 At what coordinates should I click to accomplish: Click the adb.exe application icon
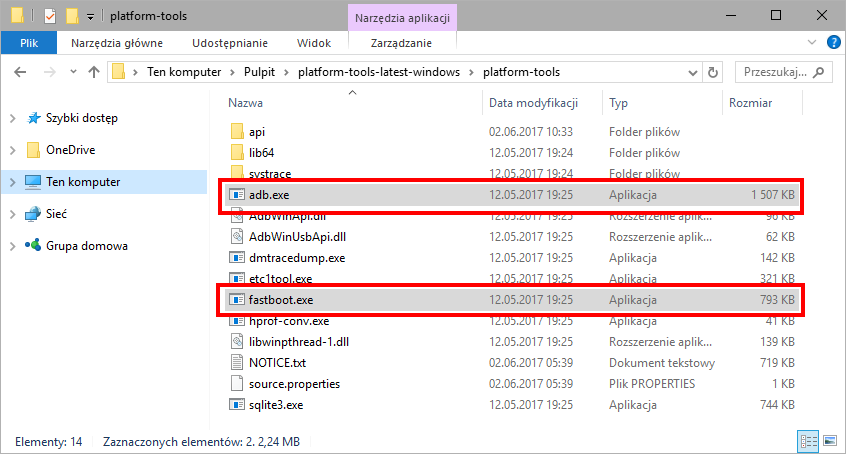[x=237, y=195]
